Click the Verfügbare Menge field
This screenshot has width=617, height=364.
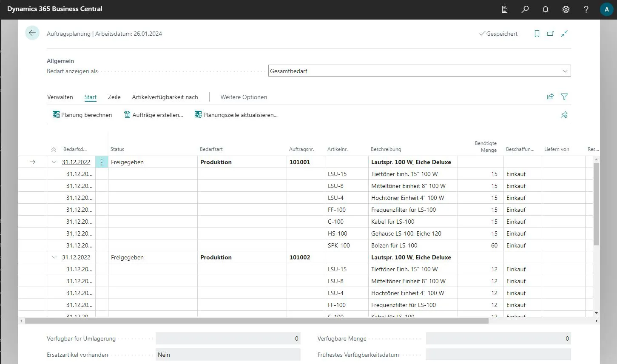point(498,338)
